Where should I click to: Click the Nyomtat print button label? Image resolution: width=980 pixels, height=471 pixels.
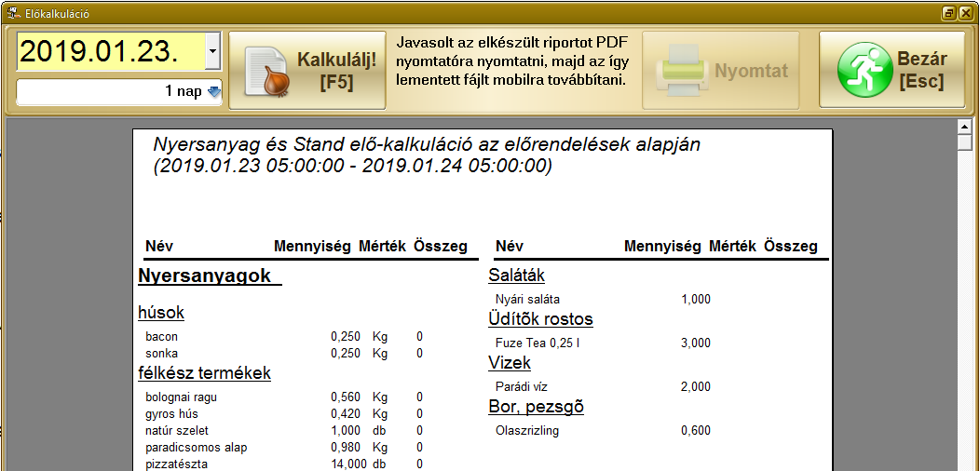[x=751, y=71]
